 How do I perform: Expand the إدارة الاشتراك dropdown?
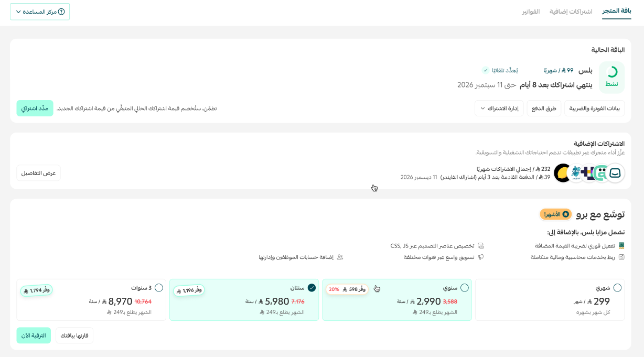click(499, 108)
